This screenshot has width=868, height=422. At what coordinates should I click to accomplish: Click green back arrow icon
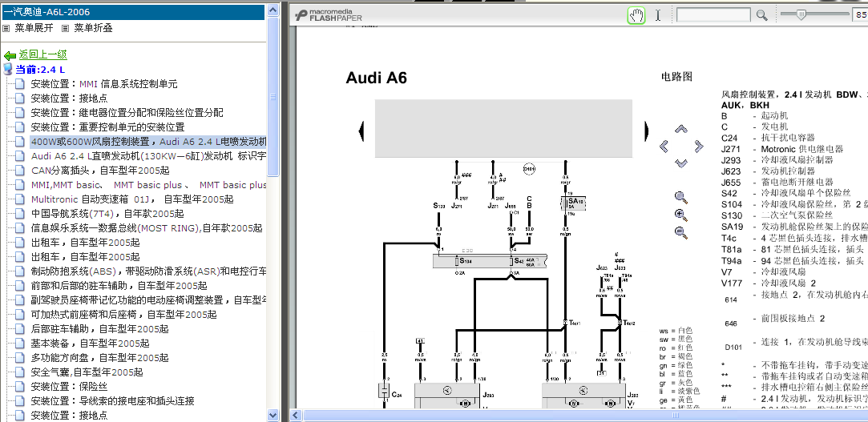click(10, 54)
